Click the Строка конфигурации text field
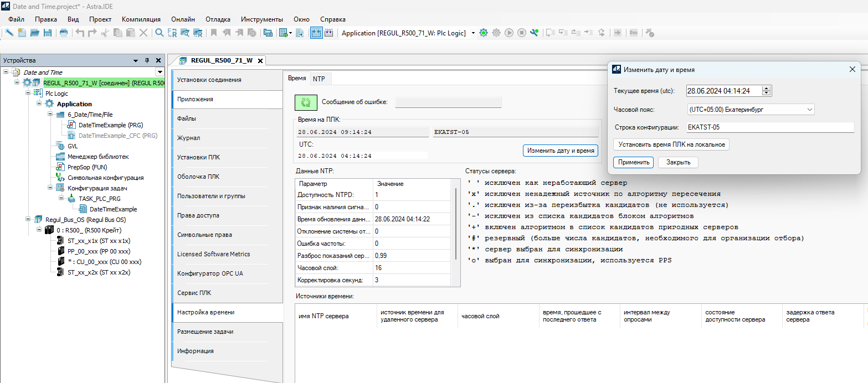The height and width of the screenshot is (383, 868). pyautogui.click(x=769, y=127)
